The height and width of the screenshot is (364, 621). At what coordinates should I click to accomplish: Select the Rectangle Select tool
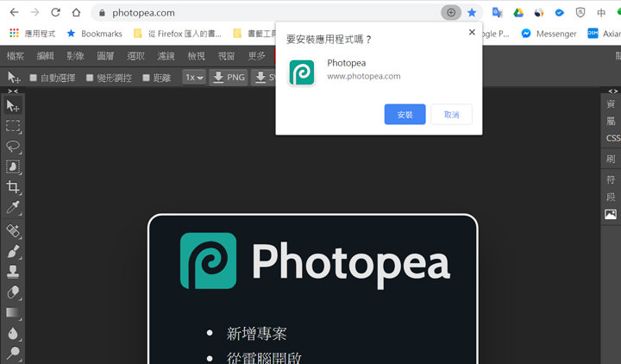[x=13, y=126]
